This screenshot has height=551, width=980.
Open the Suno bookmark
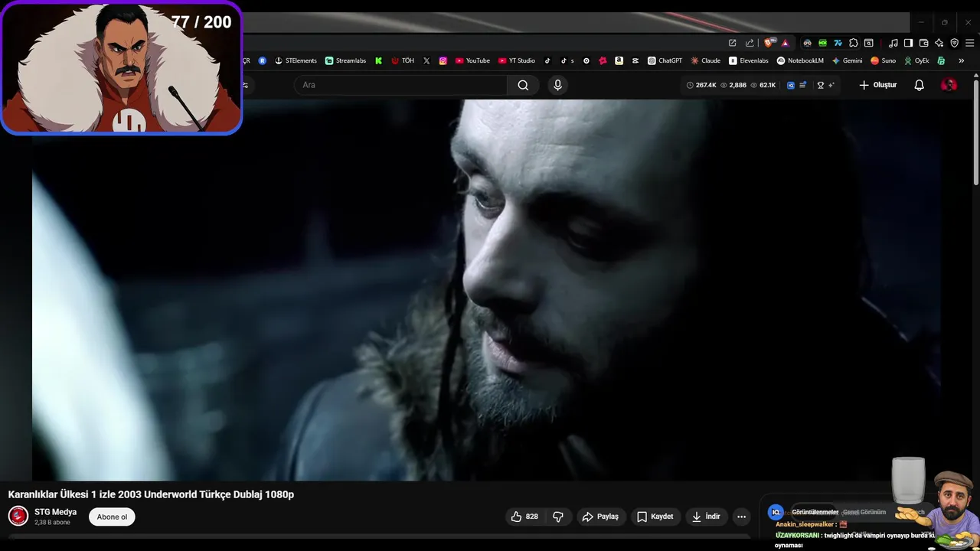click(883, 60)
